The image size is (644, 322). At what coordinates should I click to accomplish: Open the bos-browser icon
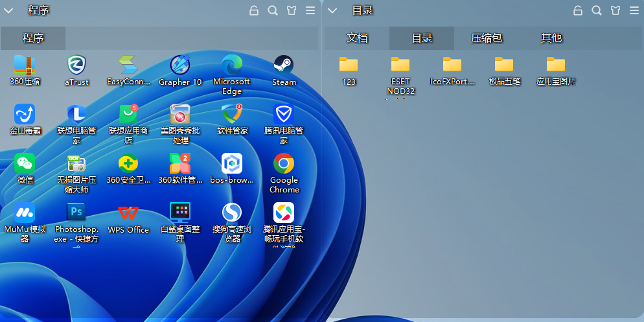tap(232, 163)
